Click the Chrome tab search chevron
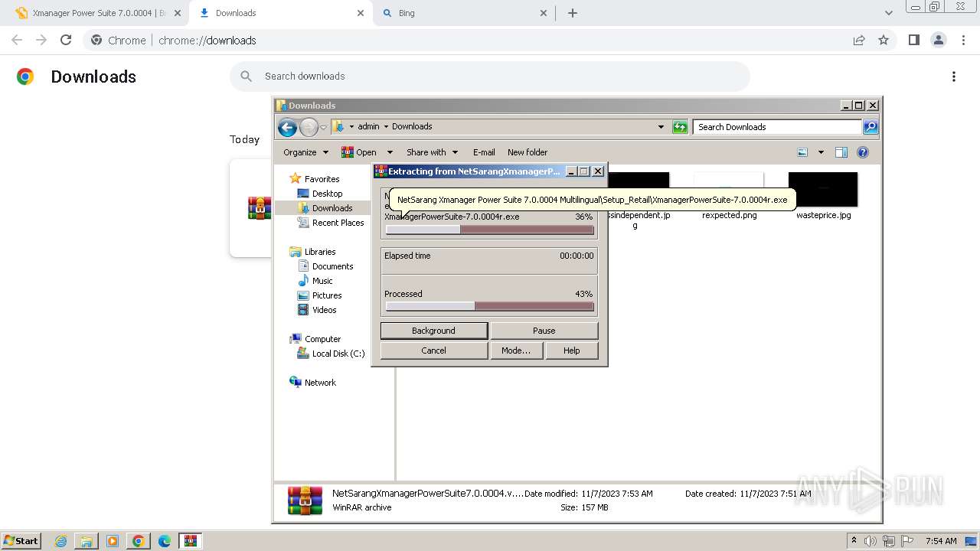Screen dimensions: 980x551 point(888,13)
